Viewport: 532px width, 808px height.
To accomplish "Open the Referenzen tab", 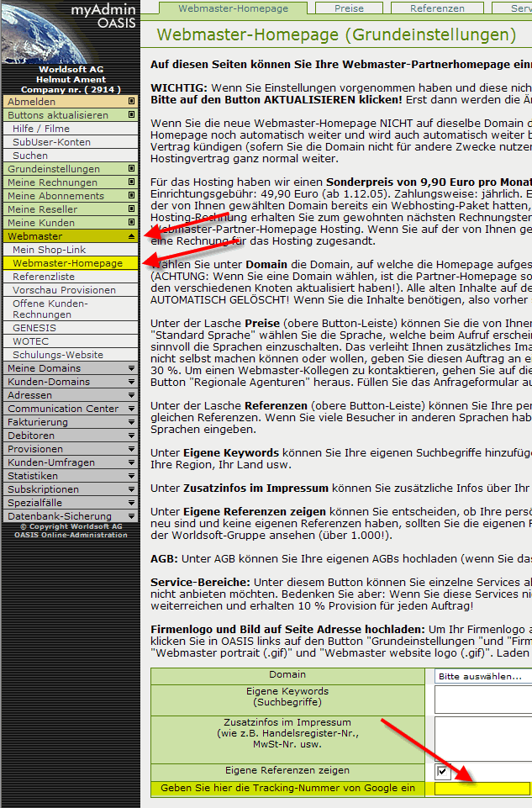I will tap(437, 8).
